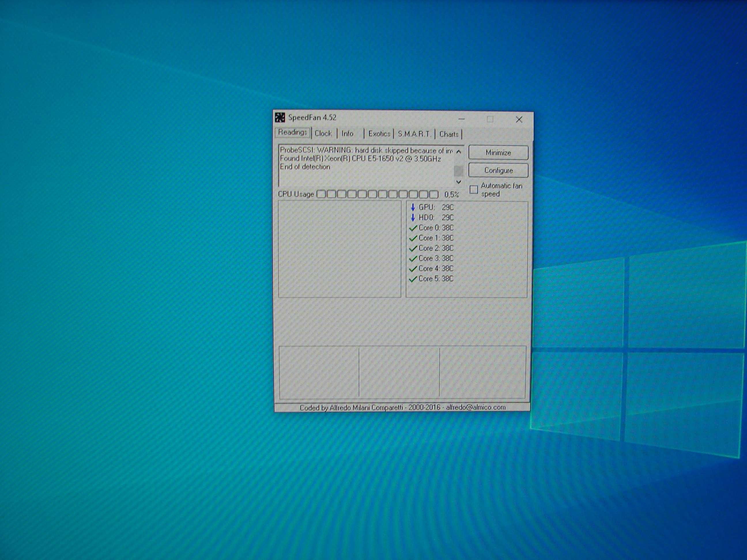Click the Minimize button
The image size is (747, 560).
tap(498, 153)
